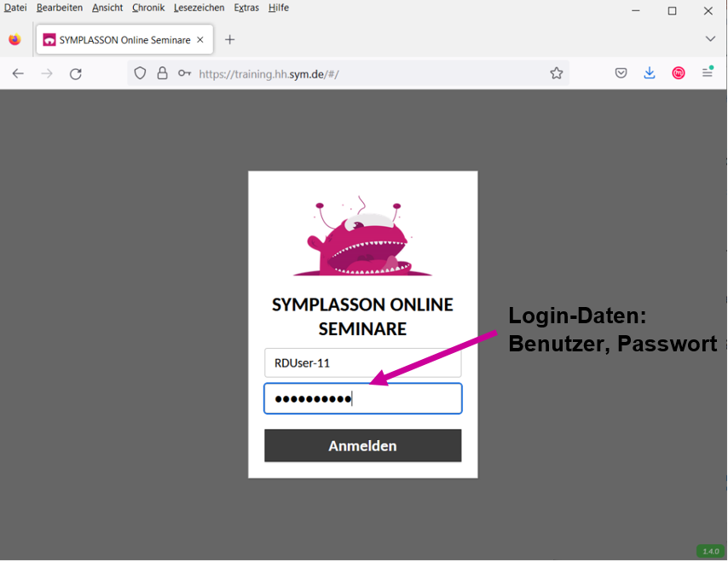This screenshot has height=562, width=728.
Task: Maximize the Firefox window
Action: coord(672,11)
